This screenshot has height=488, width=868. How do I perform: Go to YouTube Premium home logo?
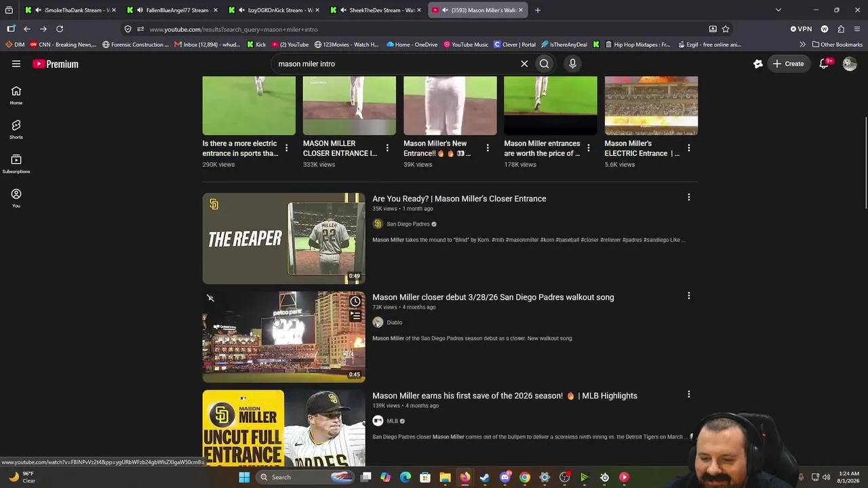pyautogui.click(x=56, y=64)
